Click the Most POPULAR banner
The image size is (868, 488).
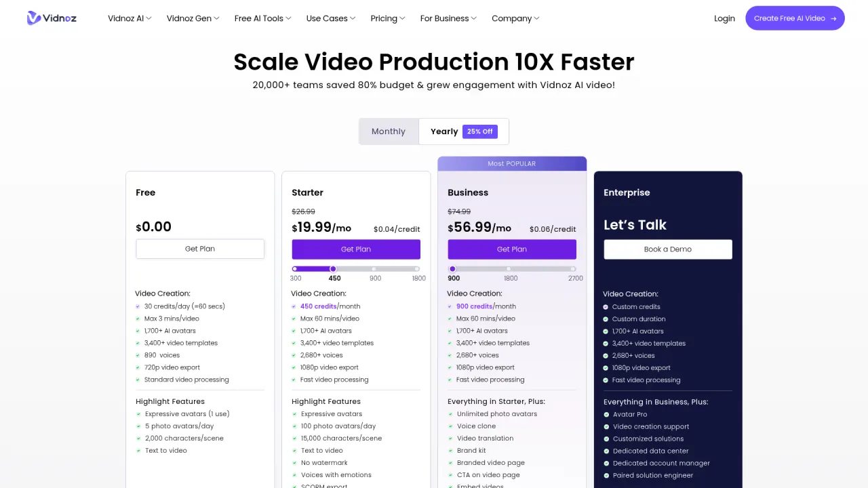coord(512,163)
